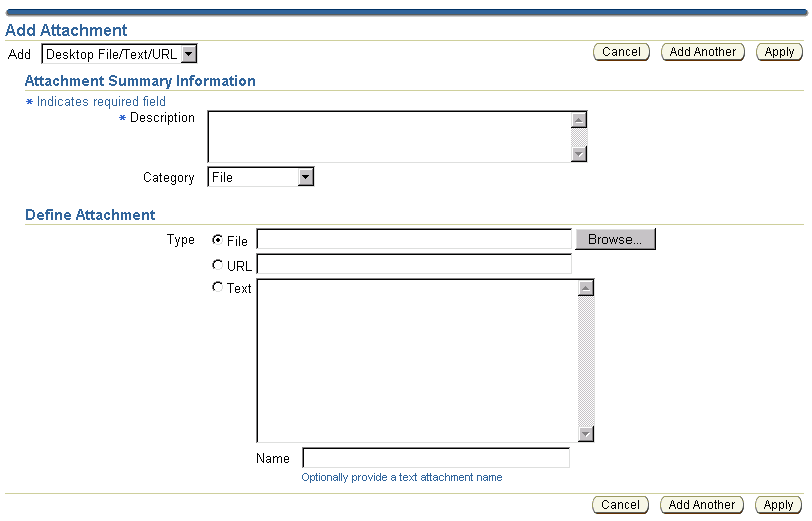
Task: Focus the URL input field
Action: 414,264
